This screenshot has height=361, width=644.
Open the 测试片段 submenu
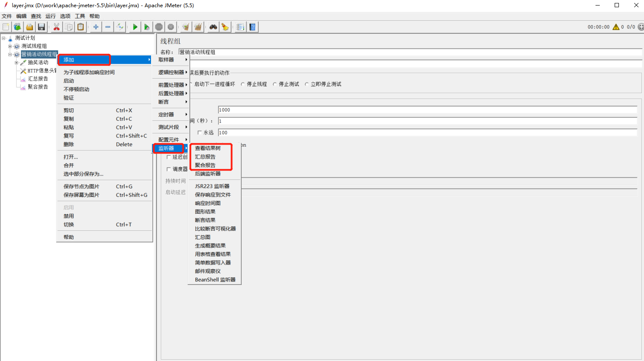[x=171, y=127]
